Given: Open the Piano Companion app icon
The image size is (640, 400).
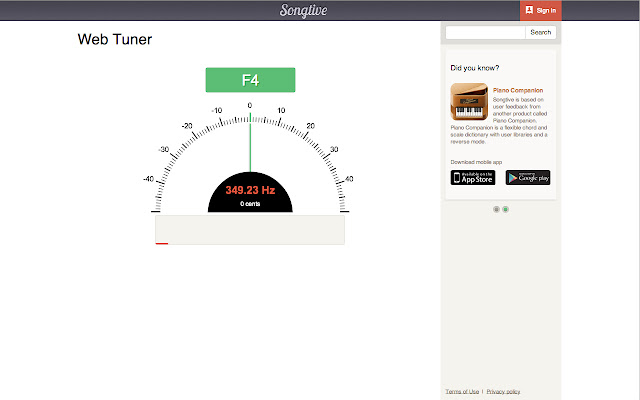Looking at the screenshot, I should [x=469, y=102].
